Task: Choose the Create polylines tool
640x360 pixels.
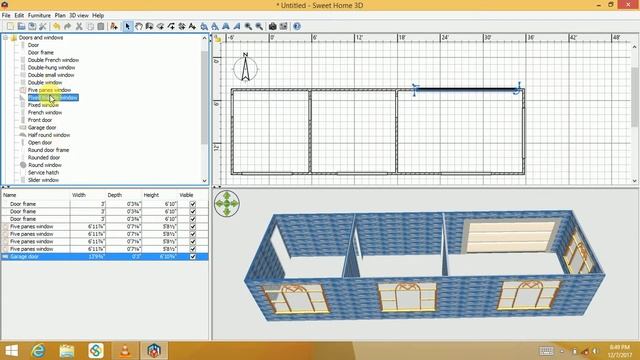Action: point(171,27)
